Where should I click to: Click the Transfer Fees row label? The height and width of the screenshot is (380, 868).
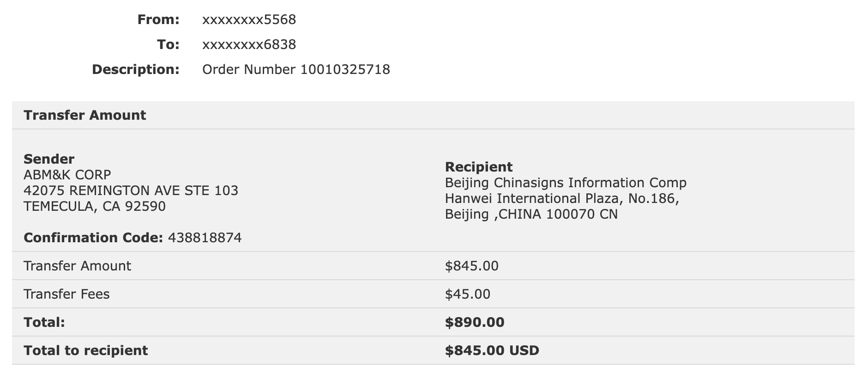67,294
